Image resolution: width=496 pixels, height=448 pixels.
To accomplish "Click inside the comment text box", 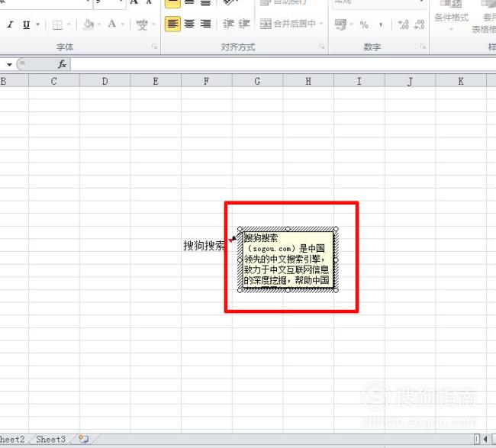I will (288, 259).
